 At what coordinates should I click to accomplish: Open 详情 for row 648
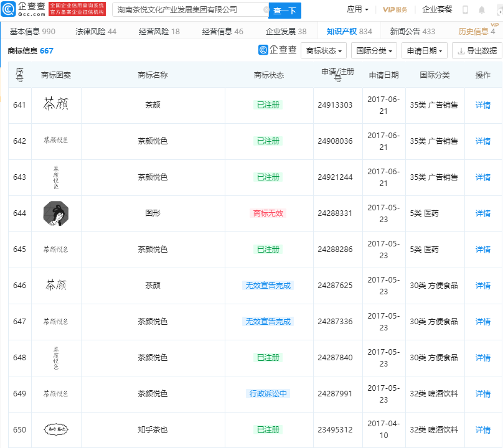(x=483, y=358)
